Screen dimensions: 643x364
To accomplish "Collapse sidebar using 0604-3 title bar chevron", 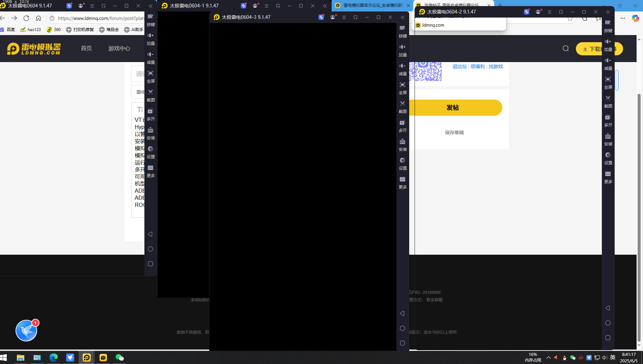I will point(402,17).
